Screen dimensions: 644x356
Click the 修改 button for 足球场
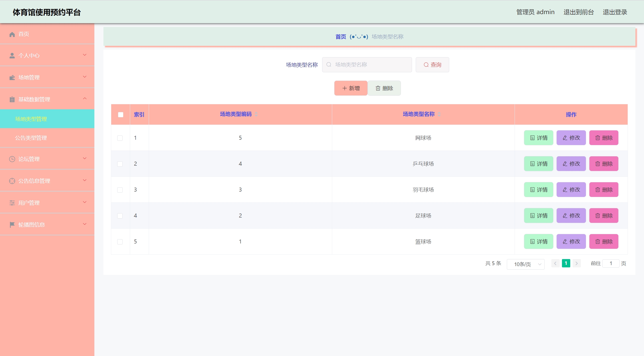pos(571,216)
